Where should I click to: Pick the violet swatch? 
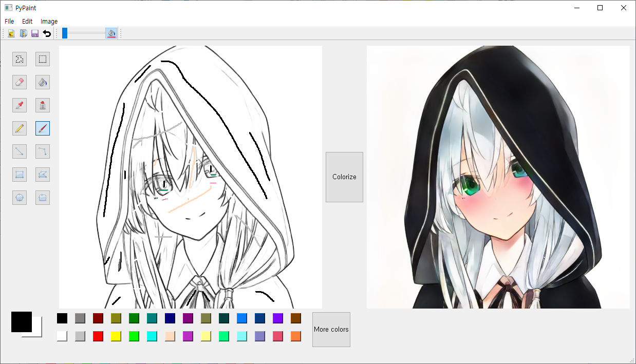pyautogui.click(x=278, y=318)
